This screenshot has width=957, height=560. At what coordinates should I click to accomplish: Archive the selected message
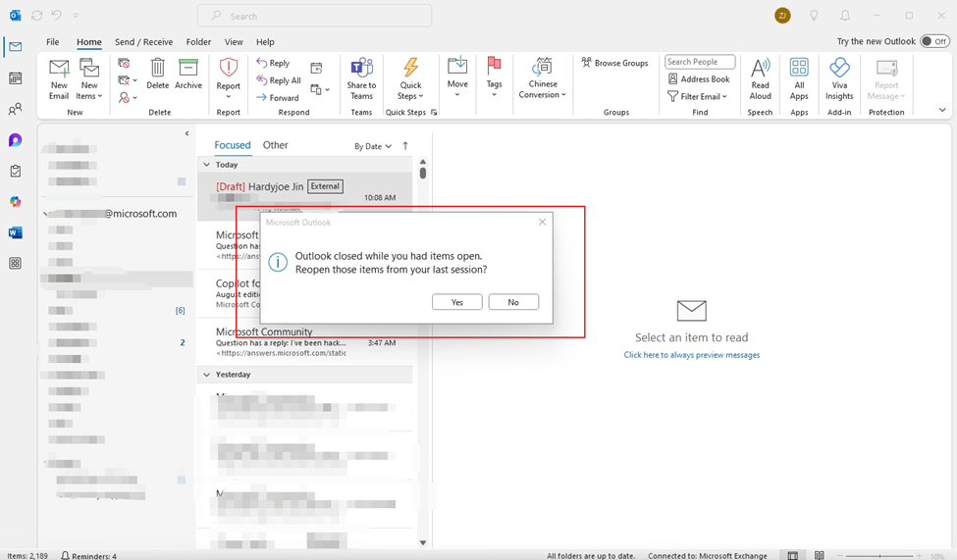(188, 75)
